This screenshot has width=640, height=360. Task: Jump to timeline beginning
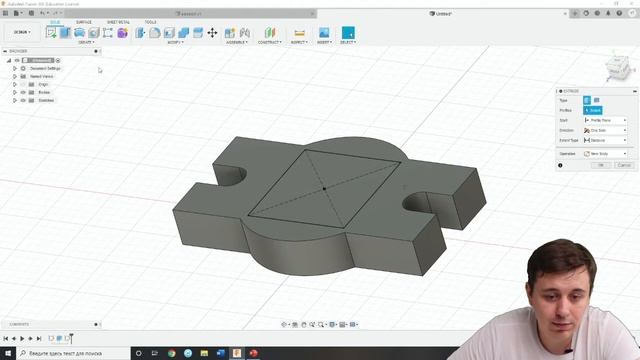5,338
